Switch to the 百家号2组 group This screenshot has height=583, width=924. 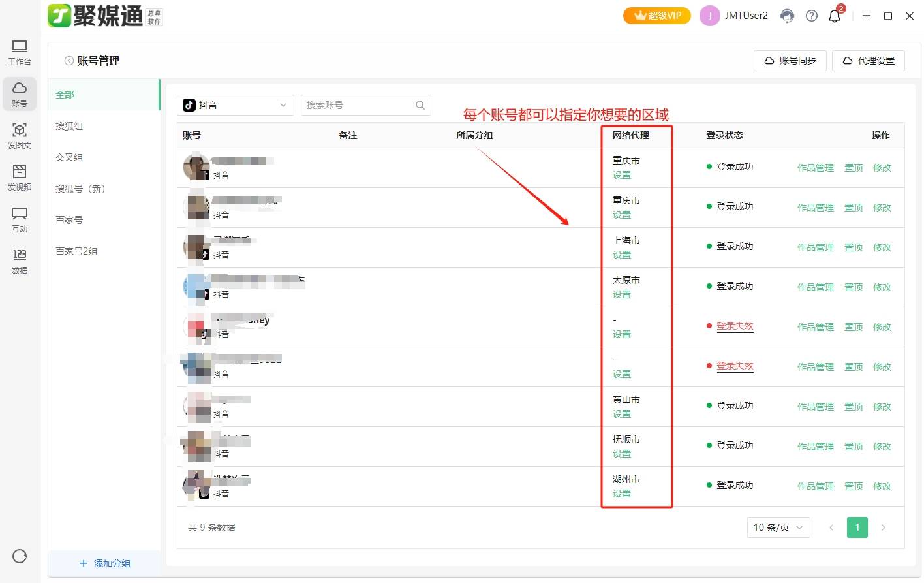(x=76, y=251)
